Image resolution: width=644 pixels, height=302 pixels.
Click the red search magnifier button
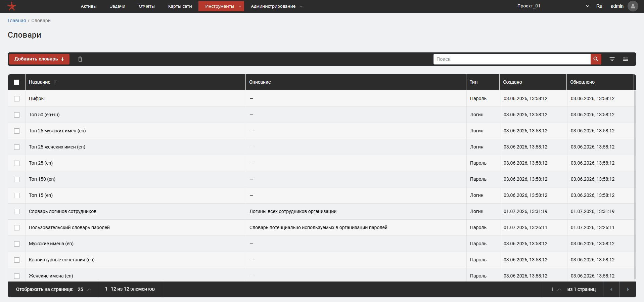tap(596, 59)
